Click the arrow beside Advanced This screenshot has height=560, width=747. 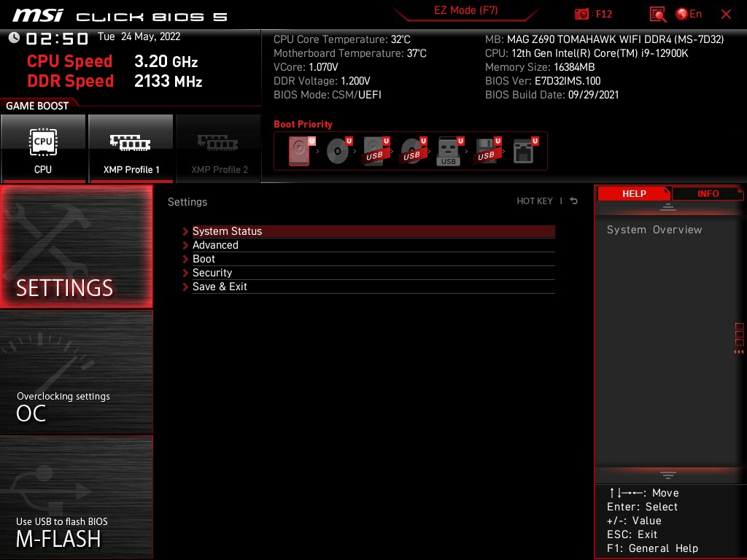click(x=185, y=245)
